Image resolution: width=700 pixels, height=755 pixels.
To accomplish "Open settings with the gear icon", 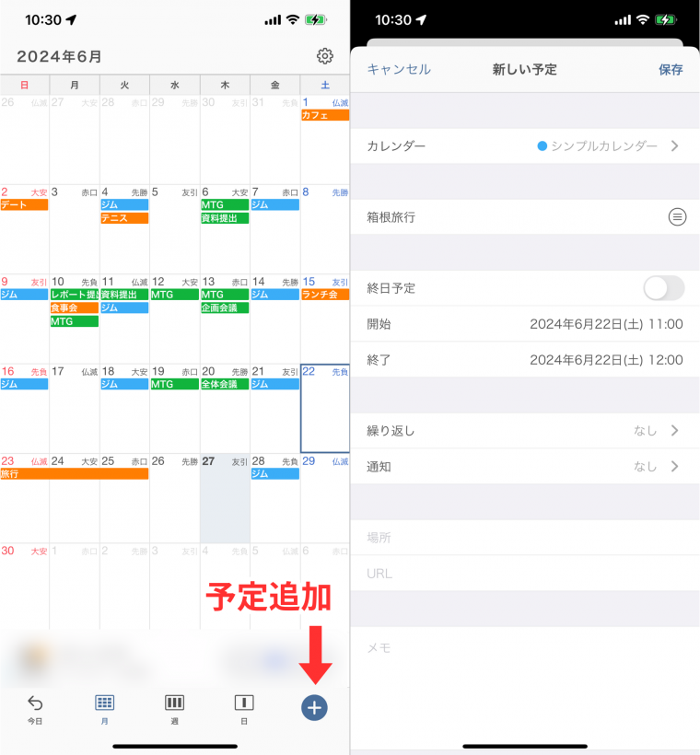I will click(x=324, y=56).
